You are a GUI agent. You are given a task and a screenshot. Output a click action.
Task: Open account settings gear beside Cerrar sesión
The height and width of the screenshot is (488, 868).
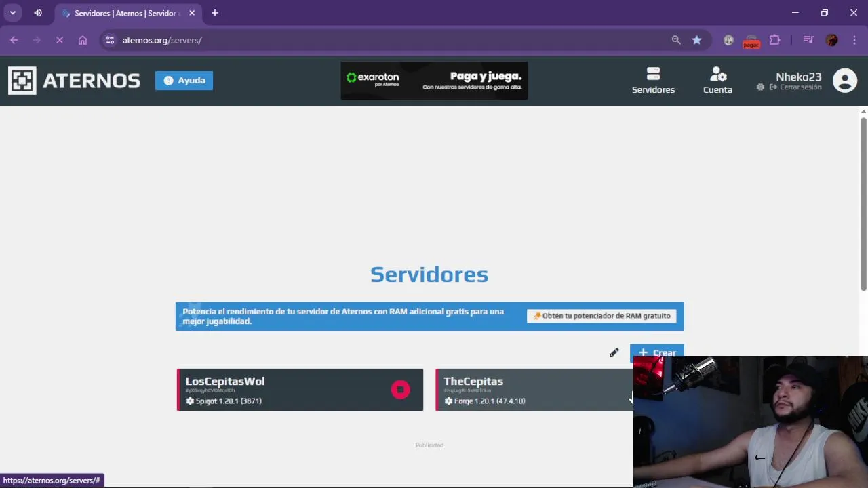(x=760, y=87)
